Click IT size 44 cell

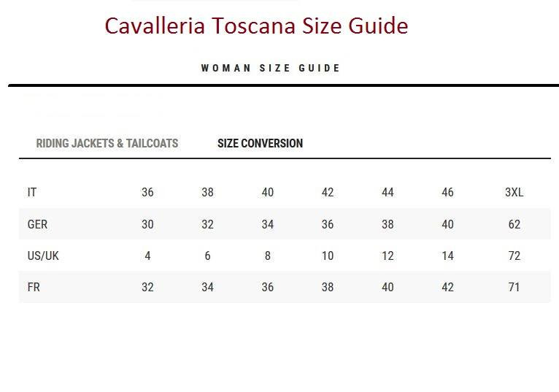(x=388, y=193)
